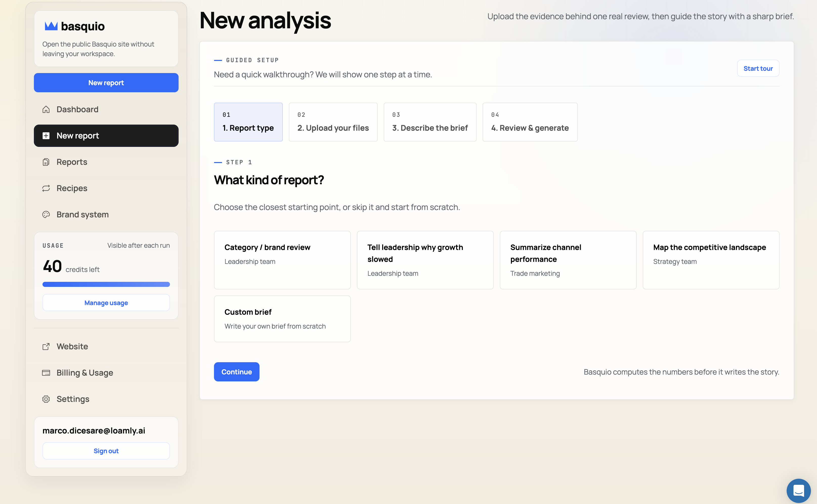The width and height of the screenshot is (817, 504).
Task: Click the Settings gear icon
Action: coord(46,399)
